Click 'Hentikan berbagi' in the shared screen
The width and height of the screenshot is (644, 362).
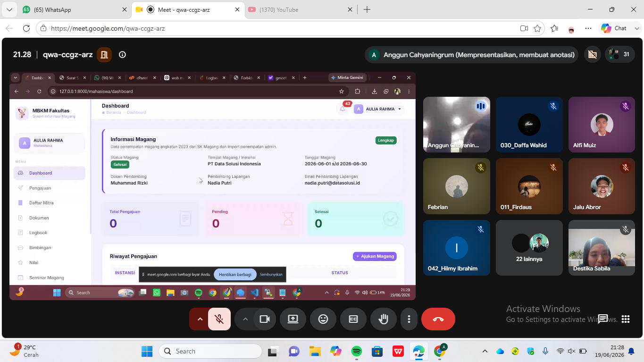tap(235, 274)
